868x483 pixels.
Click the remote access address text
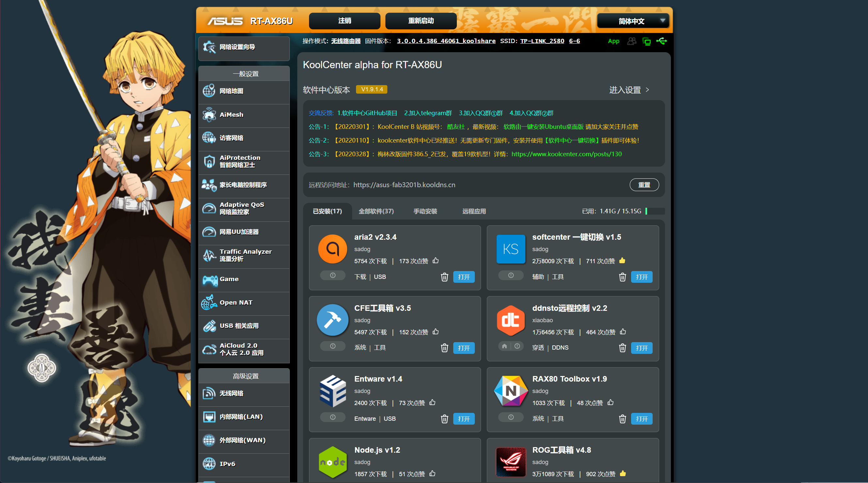(404, 185)
